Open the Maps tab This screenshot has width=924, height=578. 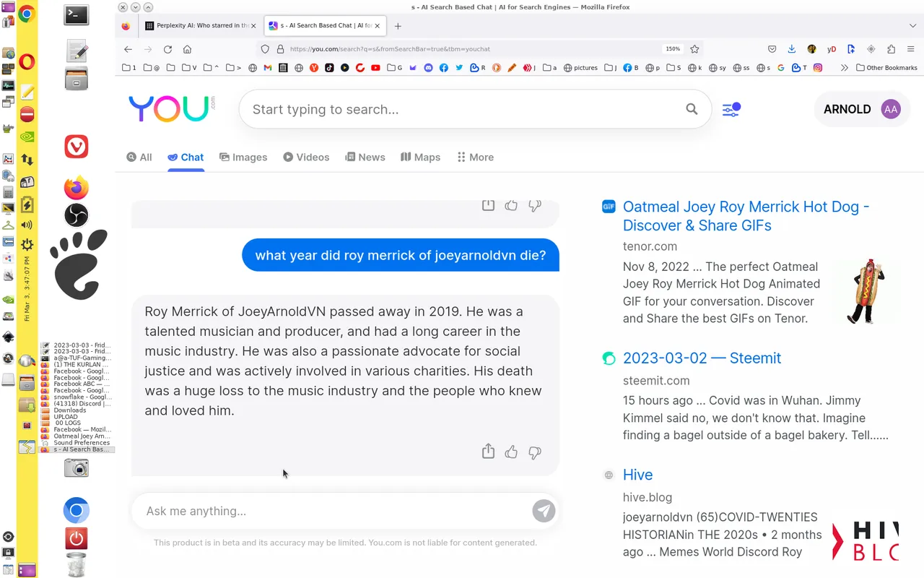click(420, 157)
